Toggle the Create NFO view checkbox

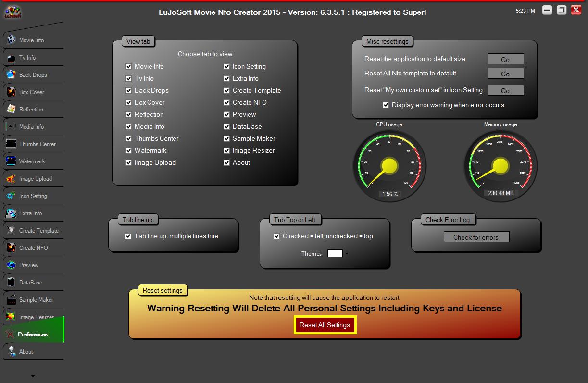tap(226, 102)
